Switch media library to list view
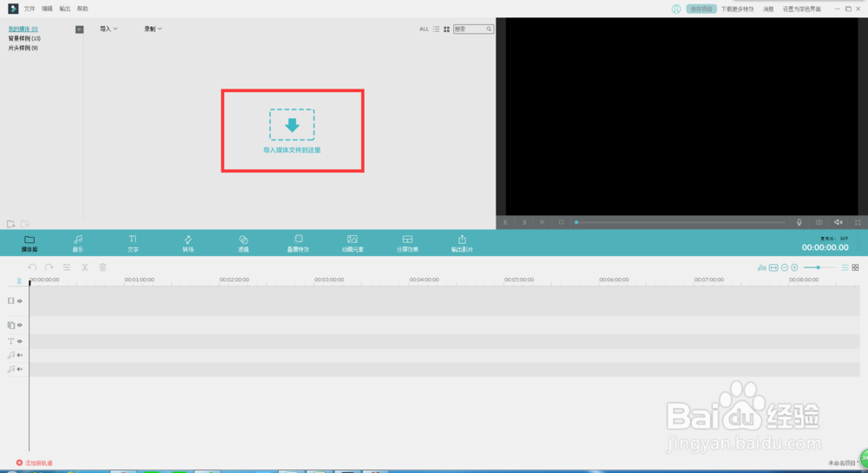 pyautogui.click(x=437, y=29)
